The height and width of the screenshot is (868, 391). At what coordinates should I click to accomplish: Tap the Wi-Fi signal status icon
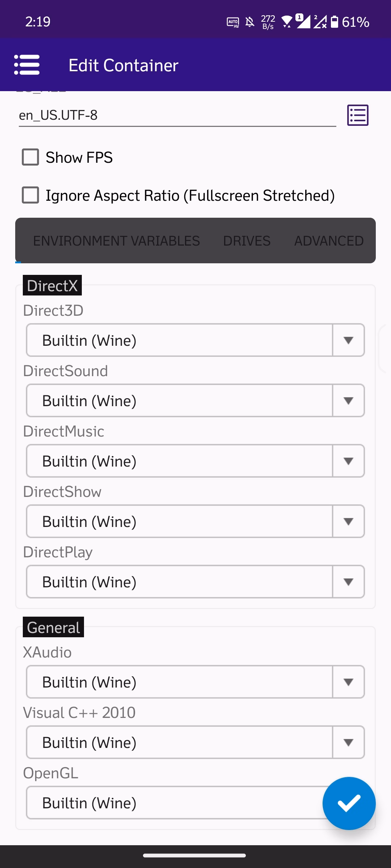[287, 22]
